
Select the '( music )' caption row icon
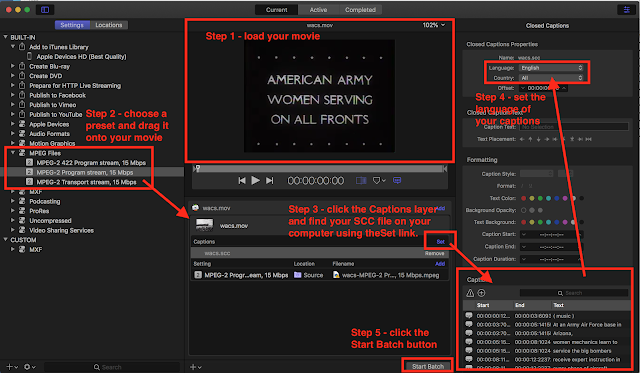pos(469,315)
